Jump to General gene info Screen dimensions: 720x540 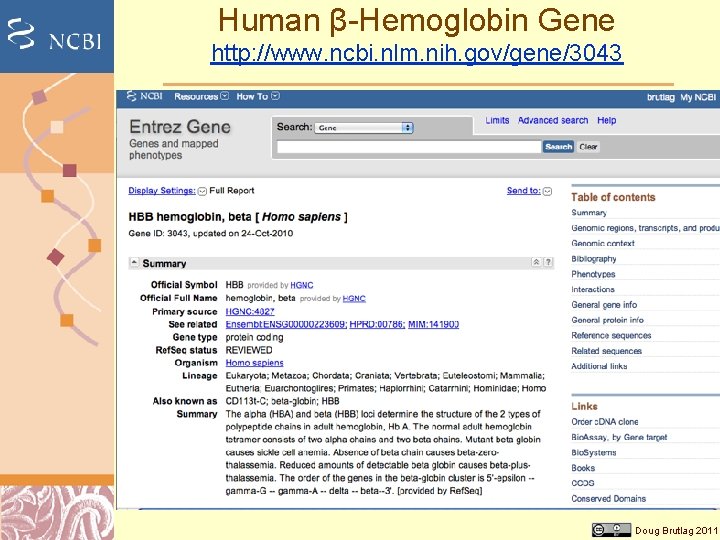[604, 305]
